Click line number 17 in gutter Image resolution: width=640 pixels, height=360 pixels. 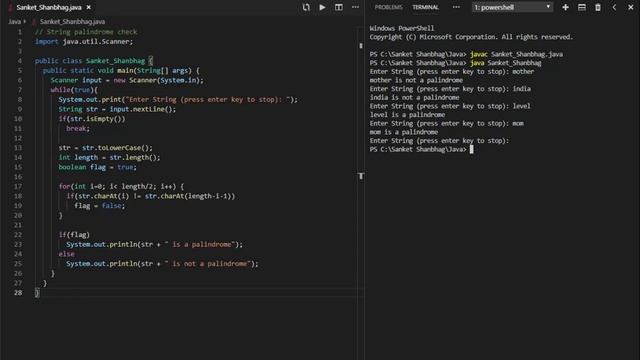pyautogui.click(x=18, y=187)
